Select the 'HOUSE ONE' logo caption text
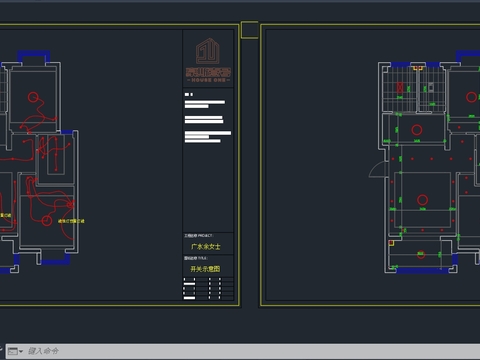The image size is (480, 360). pos(208,80)
